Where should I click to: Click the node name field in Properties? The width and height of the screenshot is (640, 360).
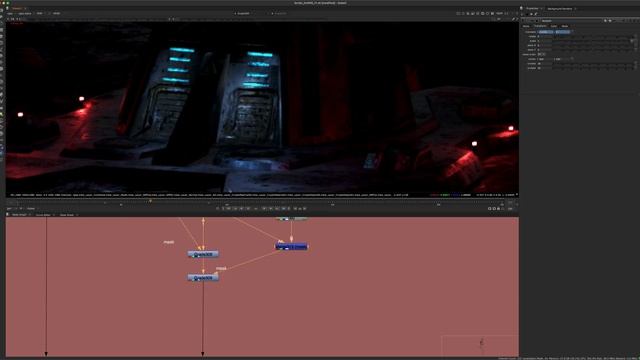point(571,20)
